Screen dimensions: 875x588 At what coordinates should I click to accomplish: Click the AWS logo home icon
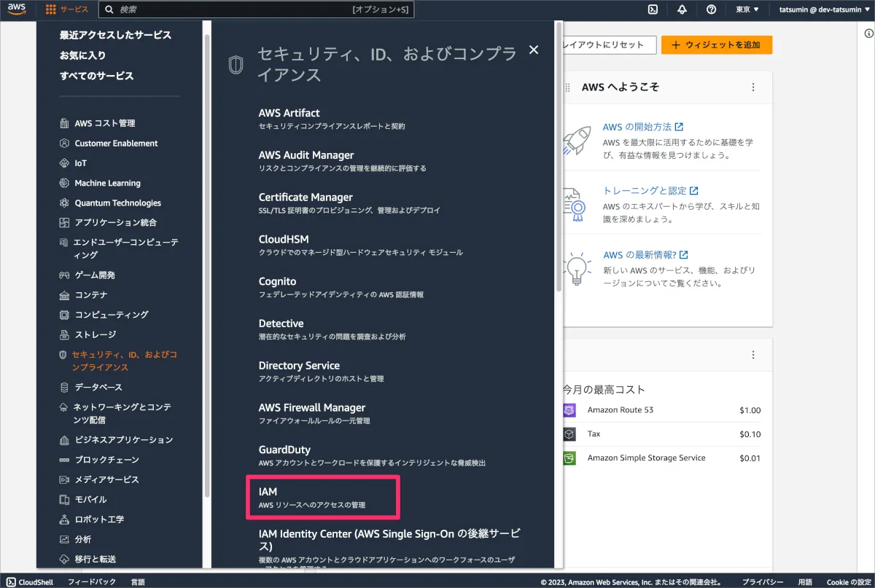coord(17,9)
